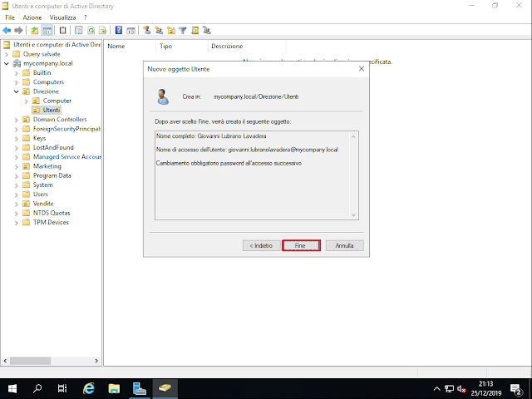The image size is (532, 399).
Task: Expand the Computers container
Action: click(x=17, y=82)
